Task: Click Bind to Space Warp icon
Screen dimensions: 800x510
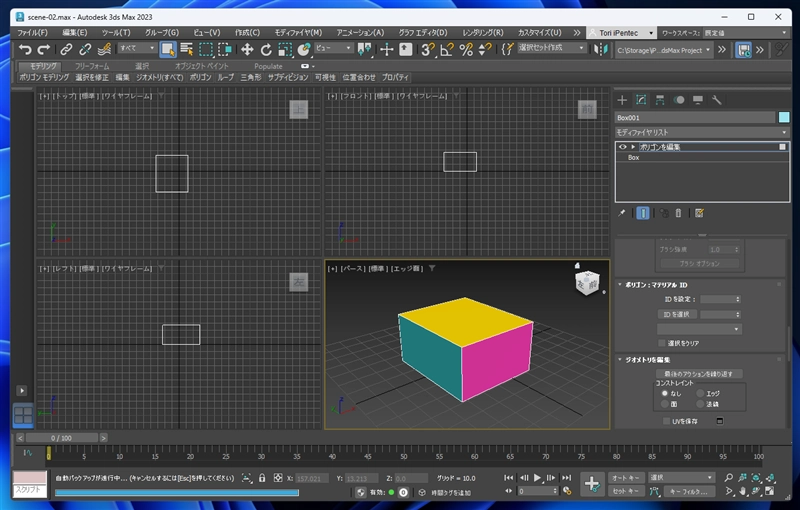Action: [104, 49]
